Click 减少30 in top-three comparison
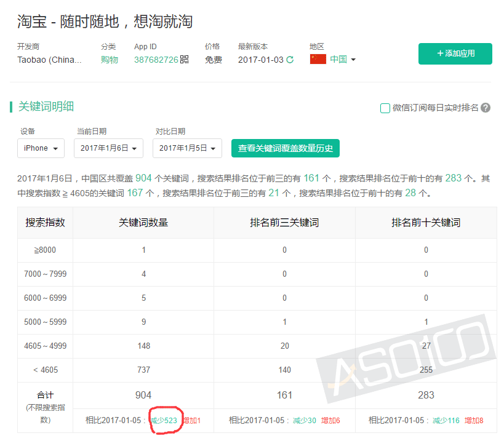 click(x=305, y=421)
